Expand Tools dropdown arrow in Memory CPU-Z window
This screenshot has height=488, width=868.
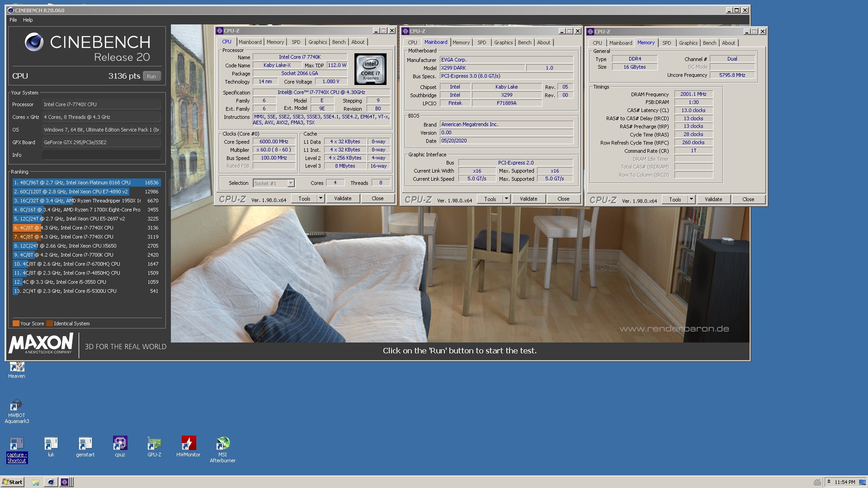691,199
